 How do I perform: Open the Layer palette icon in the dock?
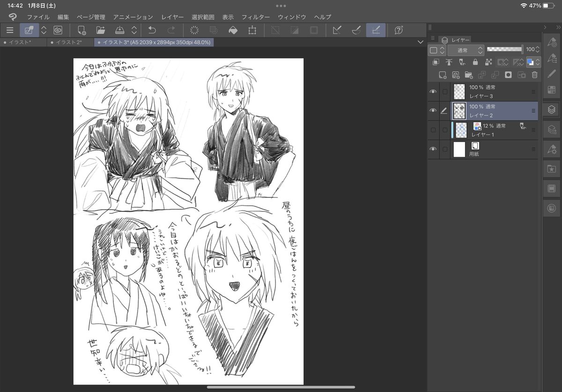point(552,110)
